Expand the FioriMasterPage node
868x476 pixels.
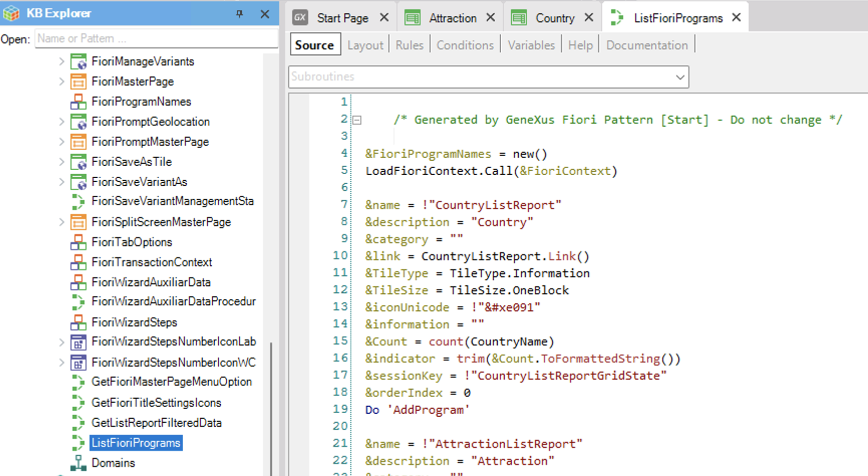[x=61, y=81]
